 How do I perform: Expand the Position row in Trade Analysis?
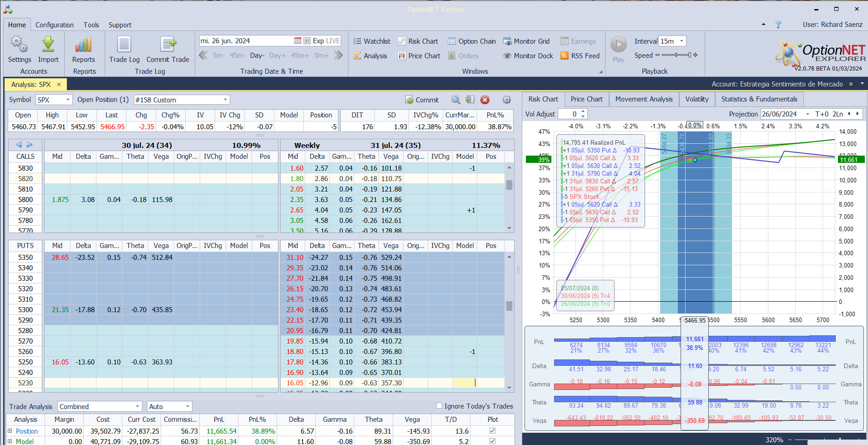[10, 431]
